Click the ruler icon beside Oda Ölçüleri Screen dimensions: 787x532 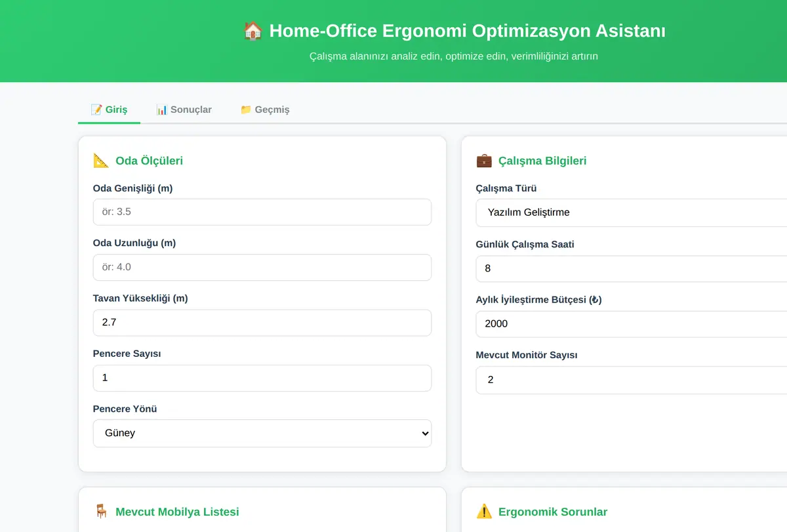(101, 161)
